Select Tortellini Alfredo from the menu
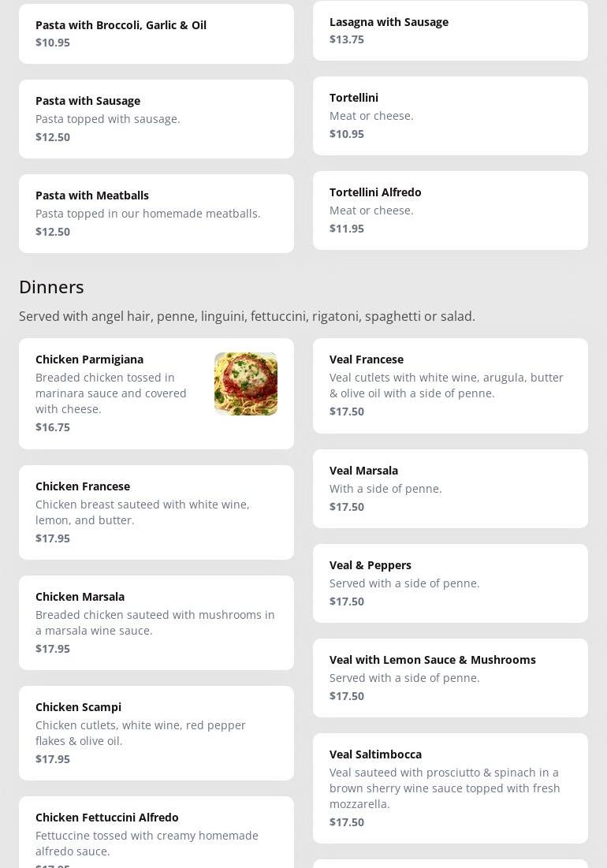The width and height of the screenshot is (607, 868). point(449,210)
